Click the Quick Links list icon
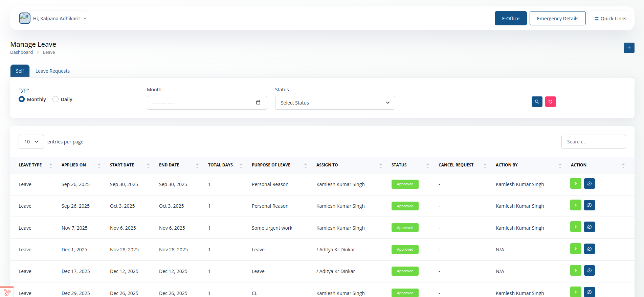 point(596,19)
